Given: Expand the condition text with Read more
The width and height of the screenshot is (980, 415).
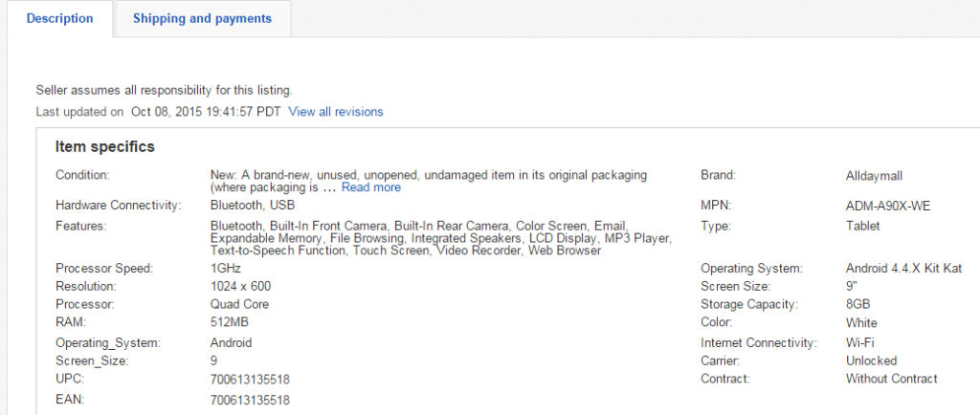Looking at the screenshot, I should (370, 187).
